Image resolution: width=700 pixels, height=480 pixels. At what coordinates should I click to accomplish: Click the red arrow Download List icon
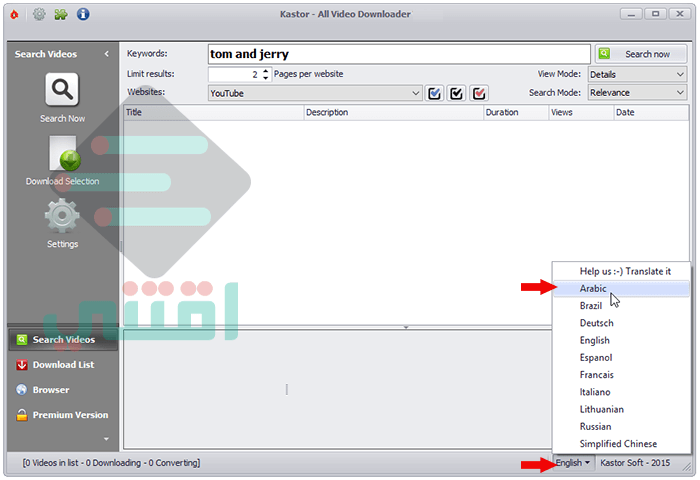click(22, 365)
